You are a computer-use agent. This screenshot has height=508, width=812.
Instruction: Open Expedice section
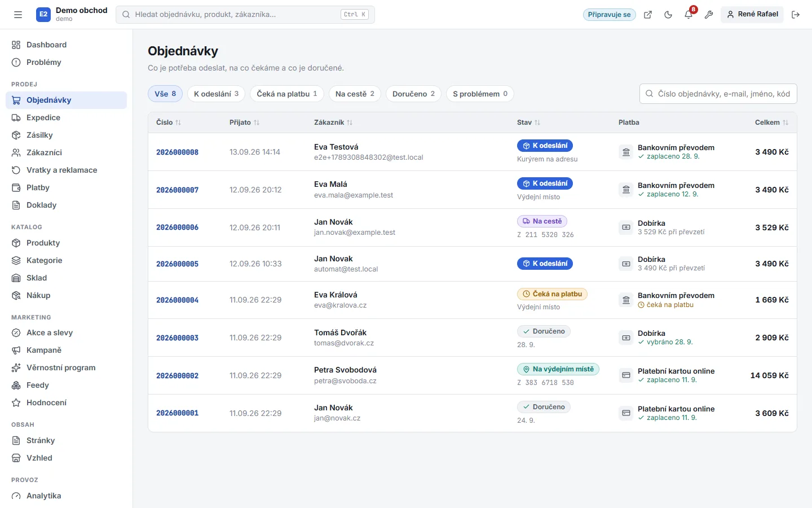tap(66, 117)
